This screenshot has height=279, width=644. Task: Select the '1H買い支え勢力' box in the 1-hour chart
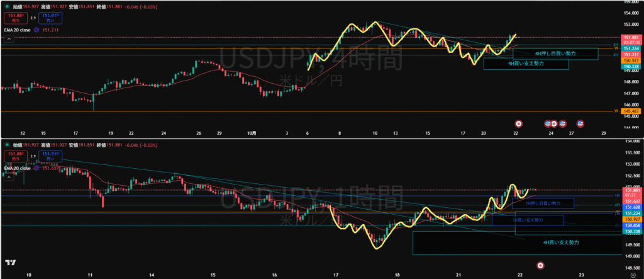pyautogui.click(x=527, y=220)
